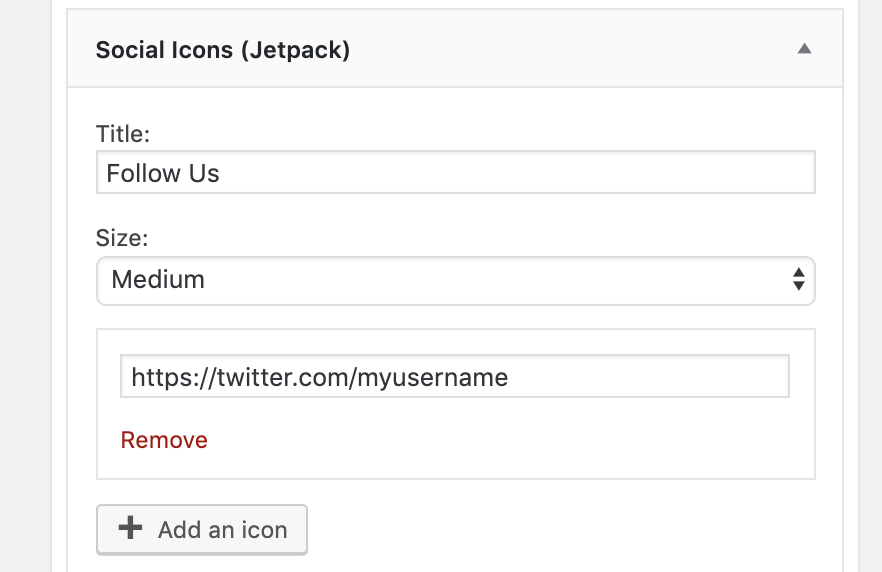Click the "Title:" field label
Viewport: 882px width, 572px height.
tap(122, 134)
